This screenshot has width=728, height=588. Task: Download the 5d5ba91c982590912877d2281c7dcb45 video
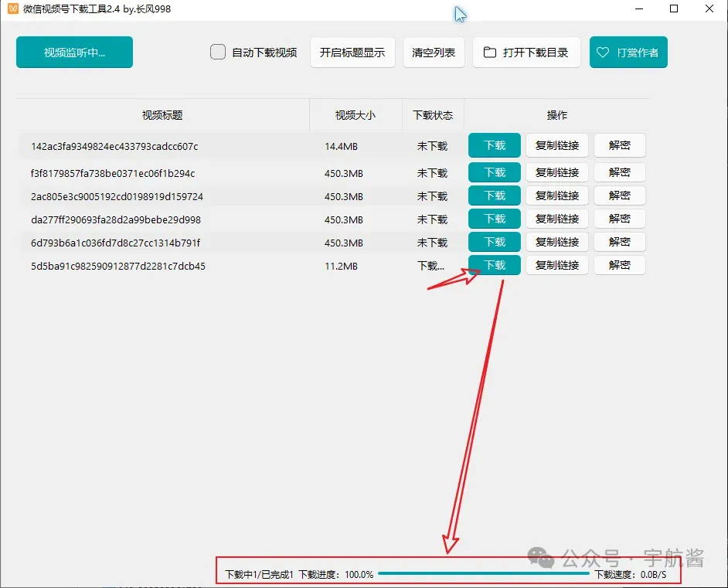[495, 265]
